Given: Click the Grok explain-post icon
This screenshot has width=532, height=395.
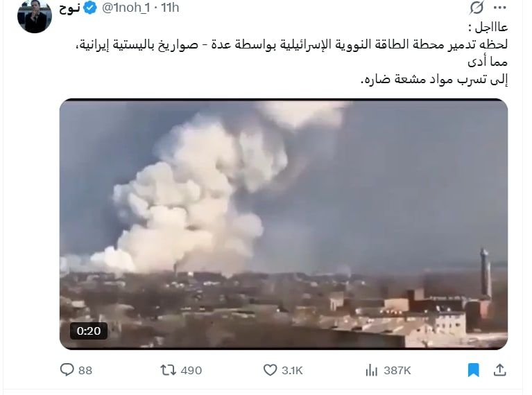Looking at the screenshot, I should click(477, 8).
